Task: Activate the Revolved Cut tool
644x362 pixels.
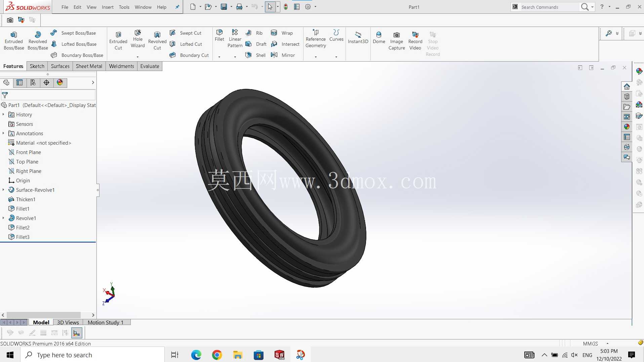Action: click(157, 41)
